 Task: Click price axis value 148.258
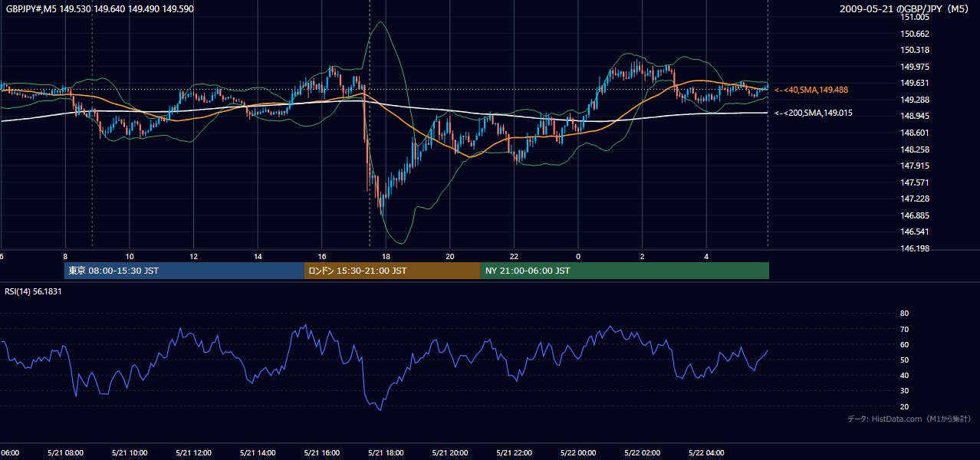coord(914,149)
